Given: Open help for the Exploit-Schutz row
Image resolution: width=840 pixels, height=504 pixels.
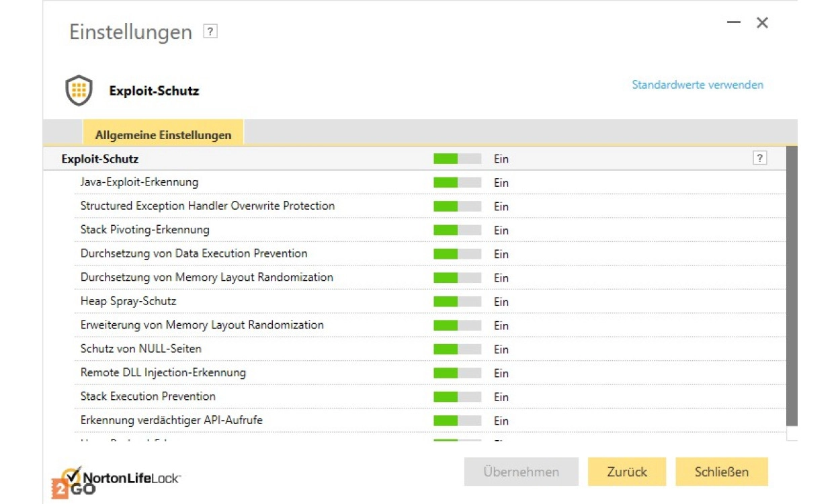Looking at the screenshot, I should 759,159.
